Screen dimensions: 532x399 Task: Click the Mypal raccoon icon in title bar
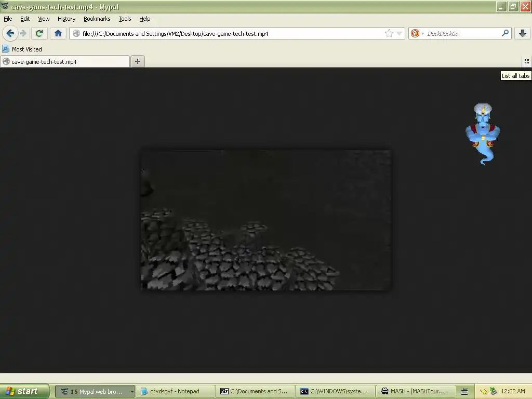[x=5, y=6]
